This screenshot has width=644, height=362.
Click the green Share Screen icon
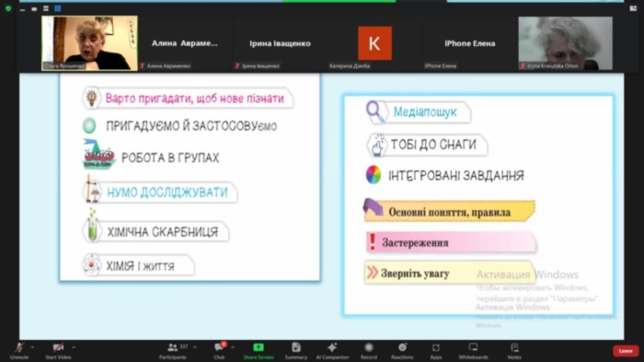[259, 347]
